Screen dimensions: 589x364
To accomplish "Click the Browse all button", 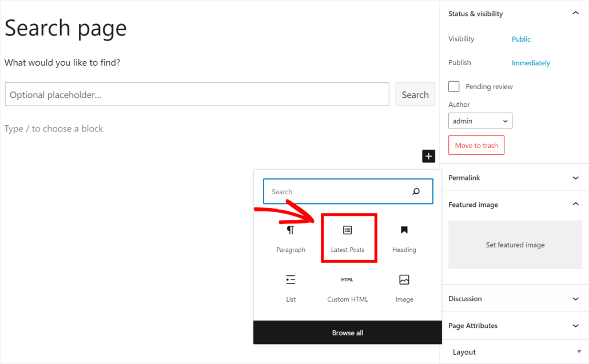I will click(347, 332).
